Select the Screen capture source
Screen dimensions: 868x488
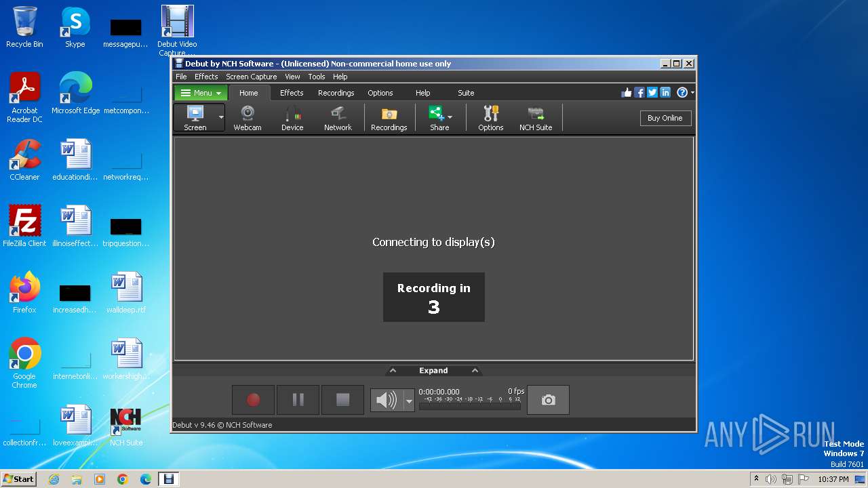[x=195, y=118]
